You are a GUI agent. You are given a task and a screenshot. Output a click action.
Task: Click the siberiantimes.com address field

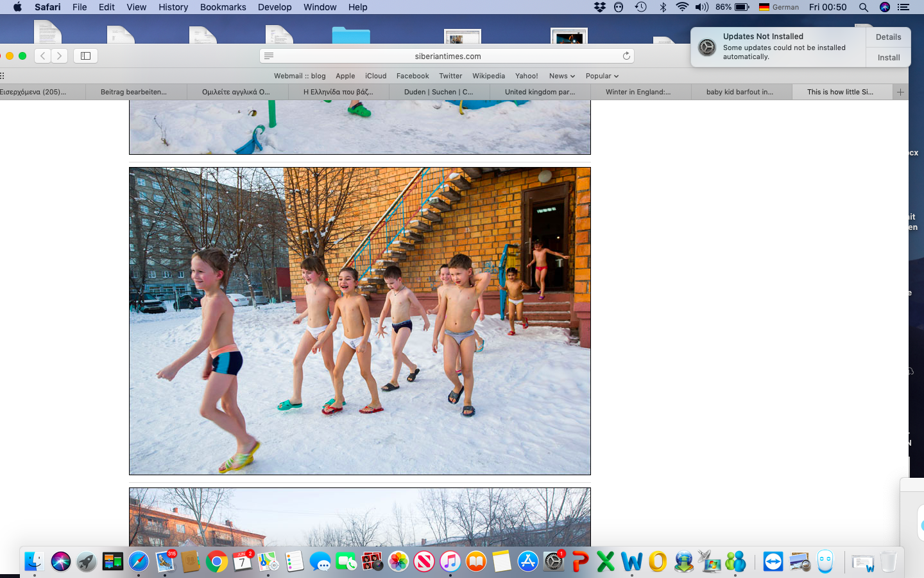pos(447,56)
